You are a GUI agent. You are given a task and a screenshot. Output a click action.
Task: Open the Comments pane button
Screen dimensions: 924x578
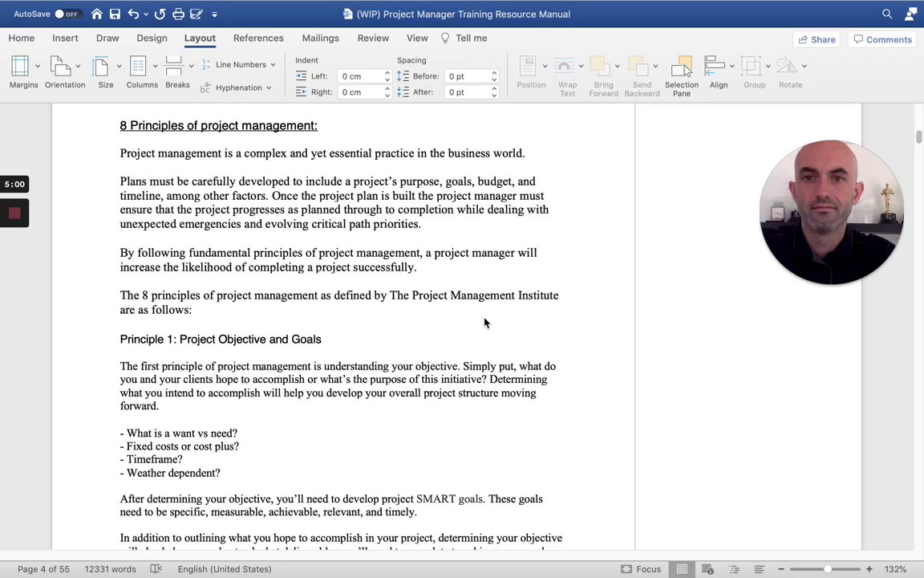[x=883, y=39]
